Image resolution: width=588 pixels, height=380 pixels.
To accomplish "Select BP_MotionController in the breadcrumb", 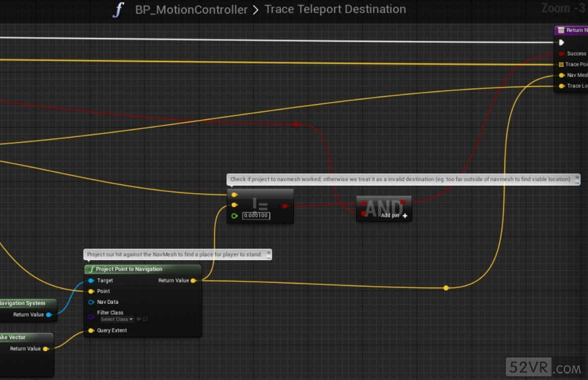I will pyautogui.click(x=191, y=10).
